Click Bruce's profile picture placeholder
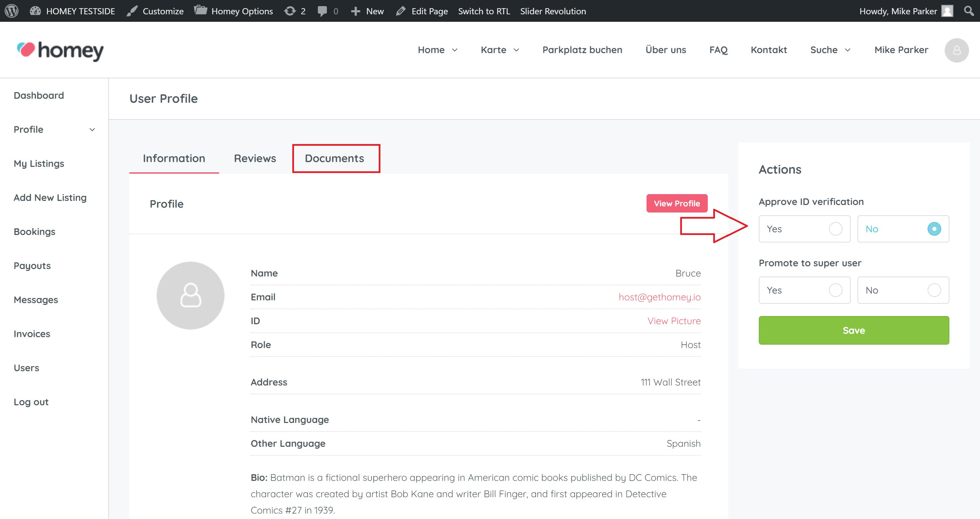This screenshot has width=980, height=519. (x=190, y=296)
